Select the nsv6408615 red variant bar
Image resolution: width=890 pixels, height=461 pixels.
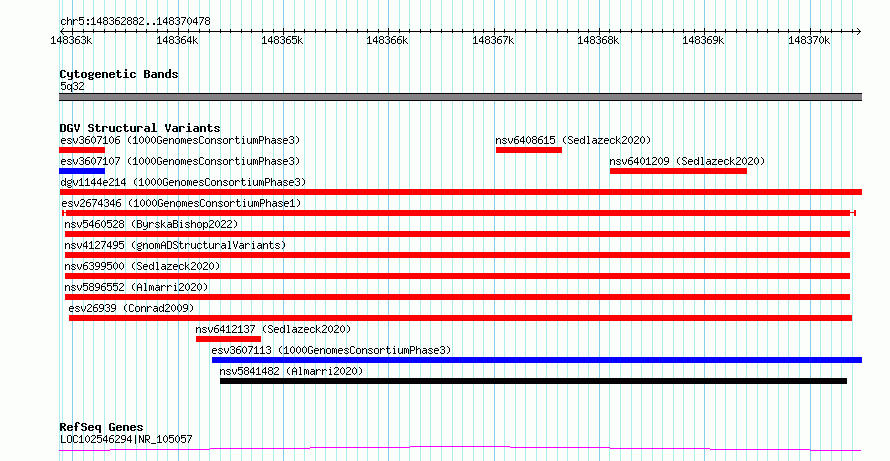click(x=528, y=150)
